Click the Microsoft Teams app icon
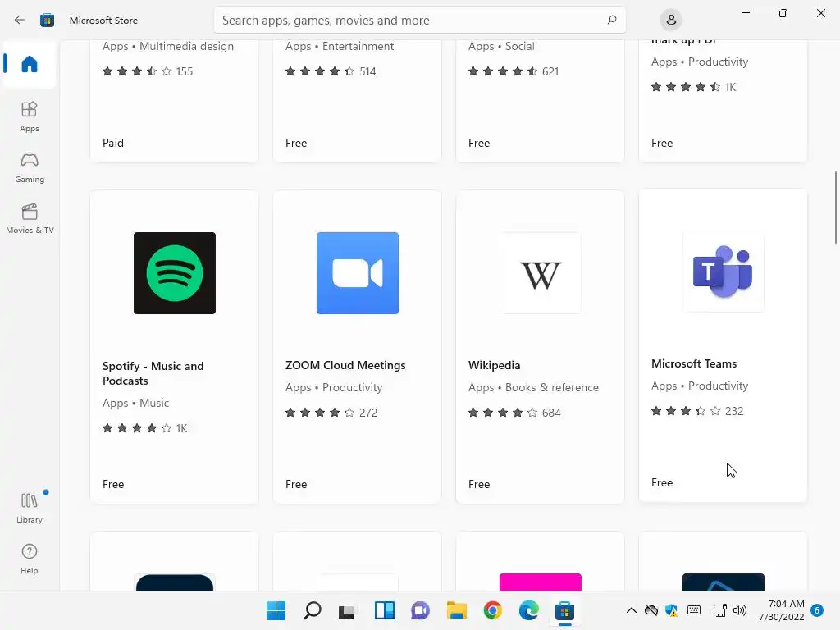This screenshot has height=630, width=840. tap(724, 272)
